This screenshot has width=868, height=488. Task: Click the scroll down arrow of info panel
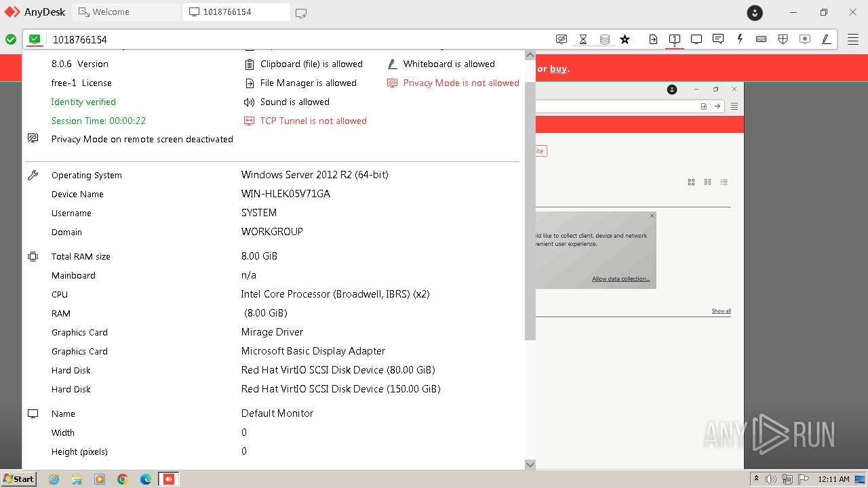pyautogui.click(x=530, y=464)
